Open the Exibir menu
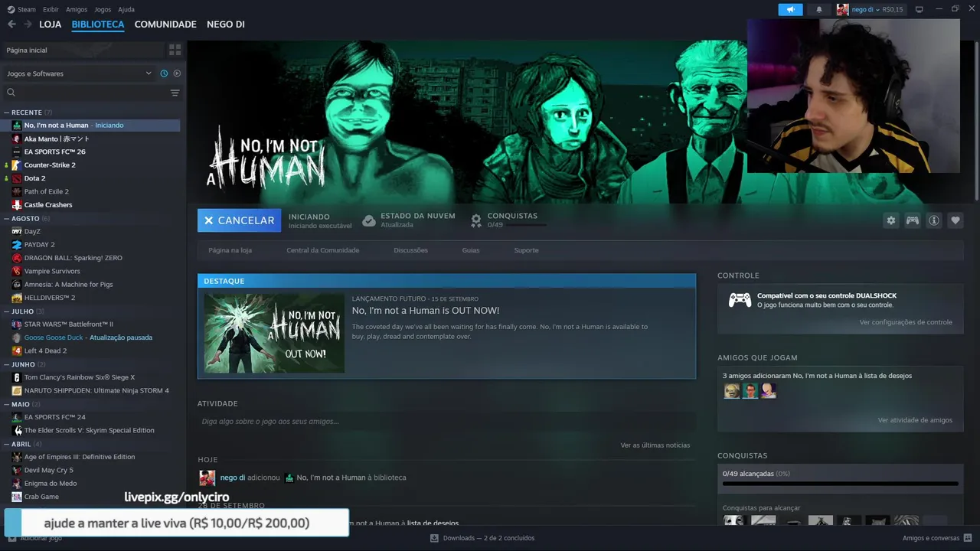 pos(51,9)
